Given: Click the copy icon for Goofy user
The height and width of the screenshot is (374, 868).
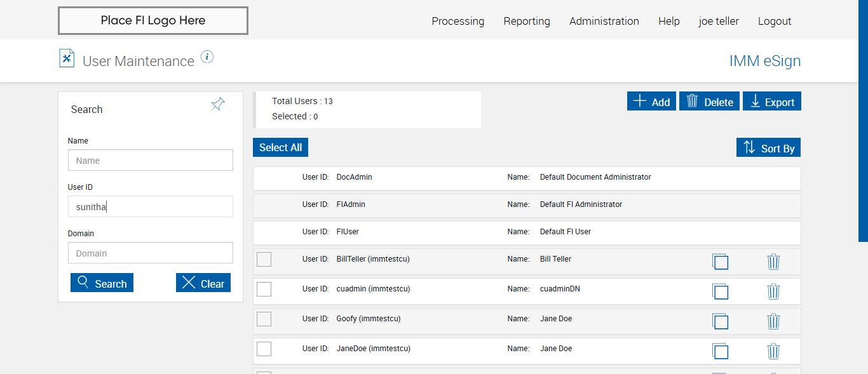Looking at the screenshot, I should (720, 321).
